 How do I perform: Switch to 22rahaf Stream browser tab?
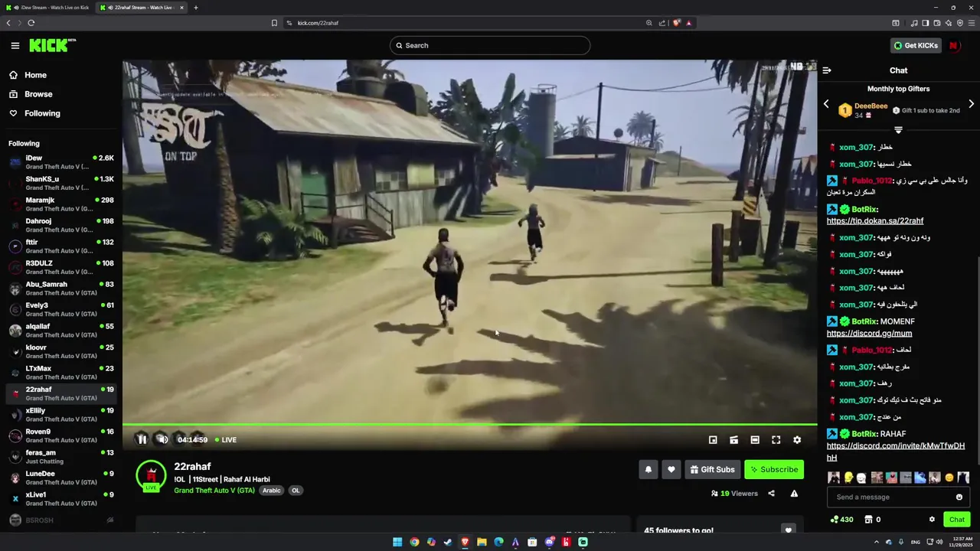click(x=142, y=8)
